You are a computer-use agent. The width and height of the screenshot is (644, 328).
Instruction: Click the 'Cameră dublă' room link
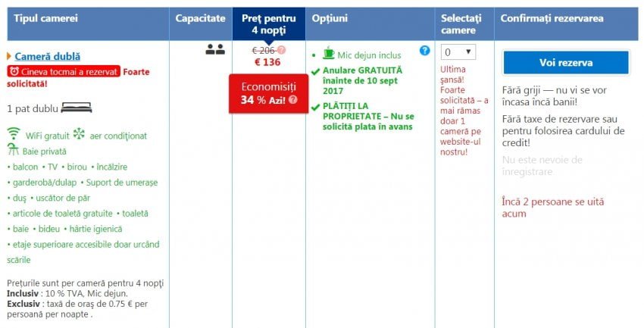pos(48,56)
